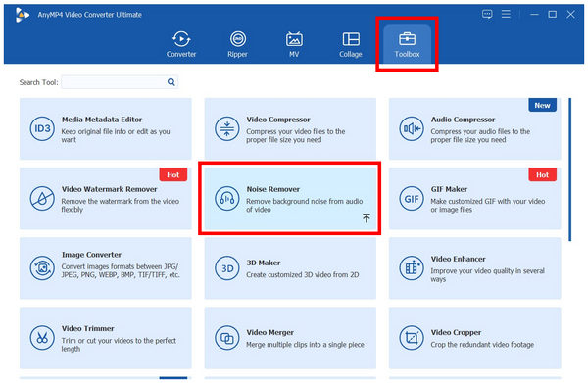Image resolution: width=588 pixels, height=383 pixels.
Task: Open the Video Compressor icon
Action: click(x=227, y=128)
